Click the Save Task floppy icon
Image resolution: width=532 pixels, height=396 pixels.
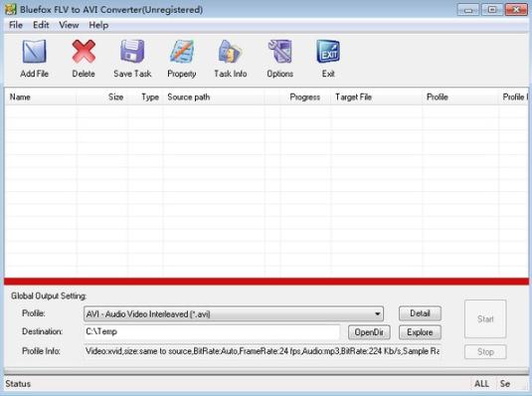[132, 52]
